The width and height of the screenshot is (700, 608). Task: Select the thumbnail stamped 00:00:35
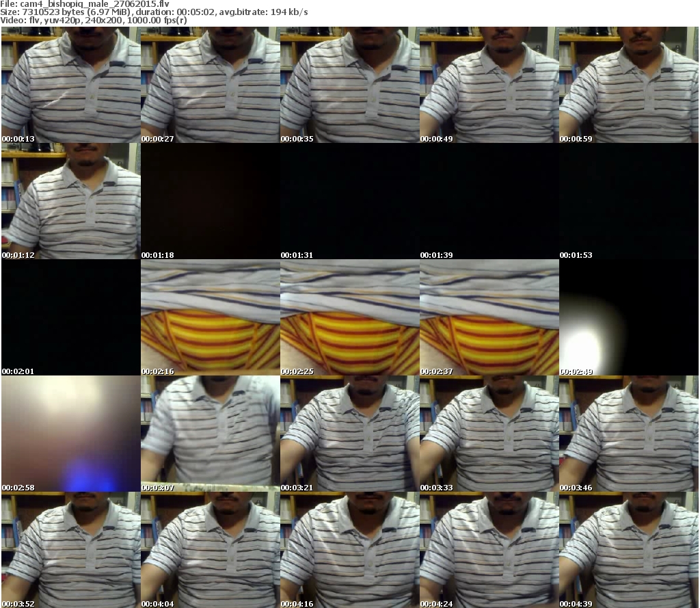[x=349, y=85]
